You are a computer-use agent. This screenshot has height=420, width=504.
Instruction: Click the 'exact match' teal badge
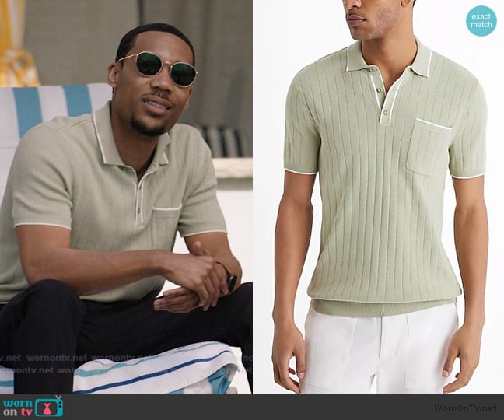481,20
